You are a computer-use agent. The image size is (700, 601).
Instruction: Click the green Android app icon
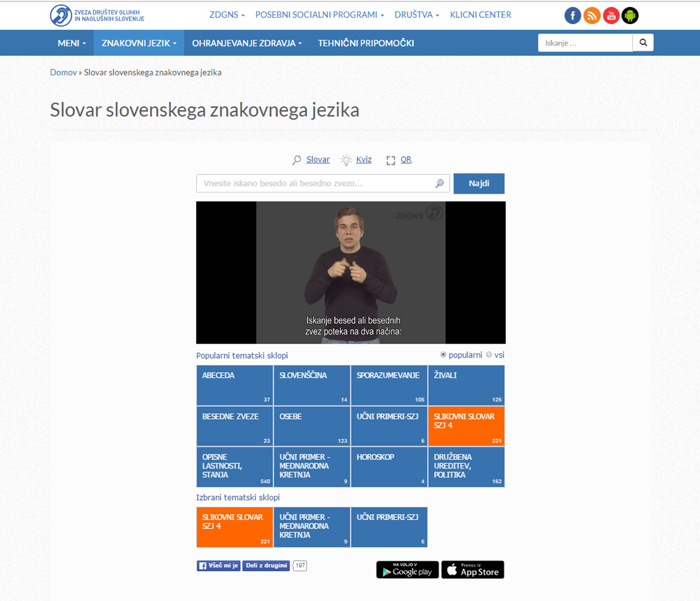tap(630, 16)
